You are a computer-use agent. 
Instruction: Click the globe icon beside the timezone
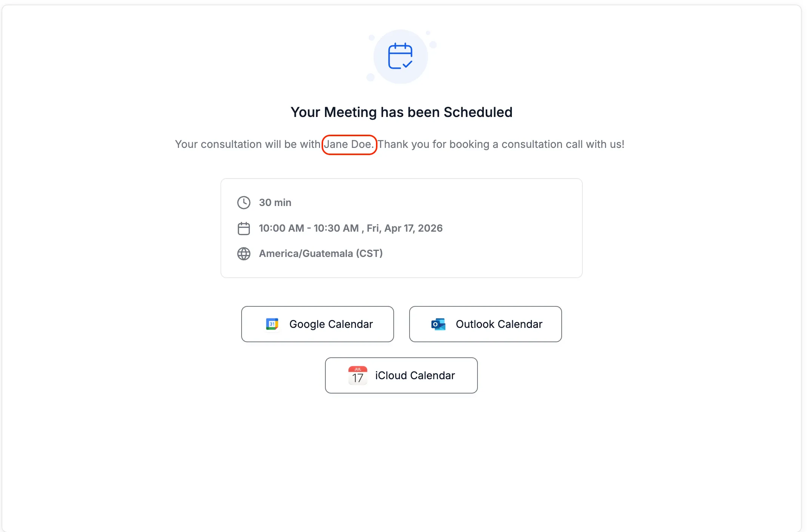[244, 254]
